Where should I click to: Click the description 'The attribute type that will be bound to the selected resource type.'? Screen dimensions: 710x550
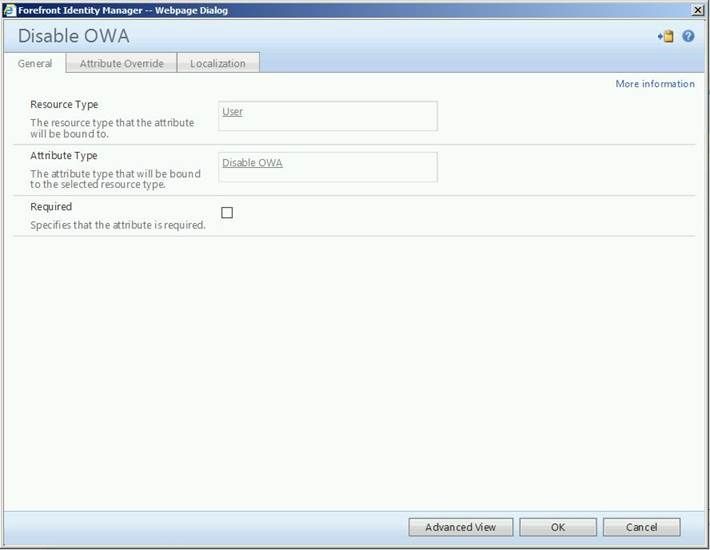click(115, 179)
